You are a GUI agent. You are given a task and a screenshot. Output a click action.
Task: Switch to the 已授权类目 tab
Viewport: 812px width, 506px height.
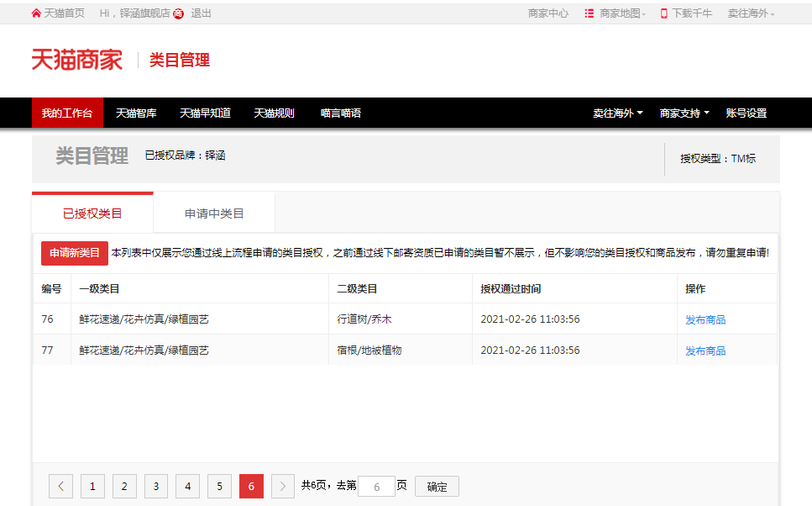coord(92,213)
